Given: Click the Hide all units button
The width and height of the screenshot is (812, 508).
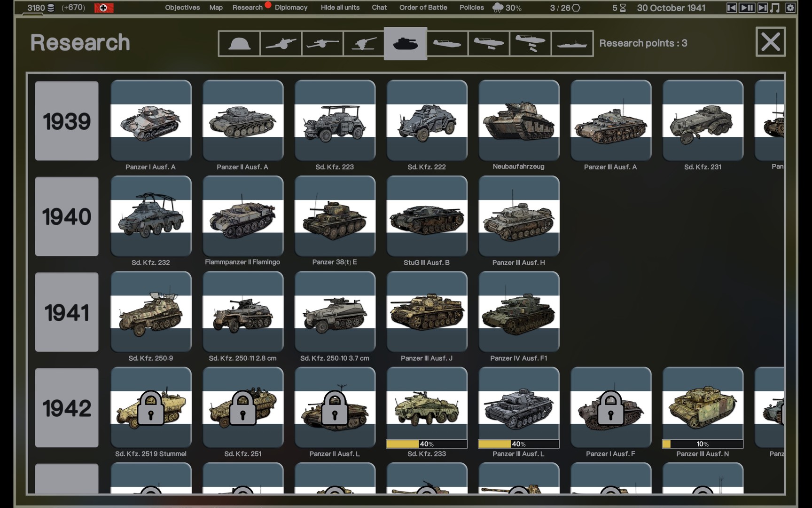Looking at the screenshot, I should tap(340, 8).
